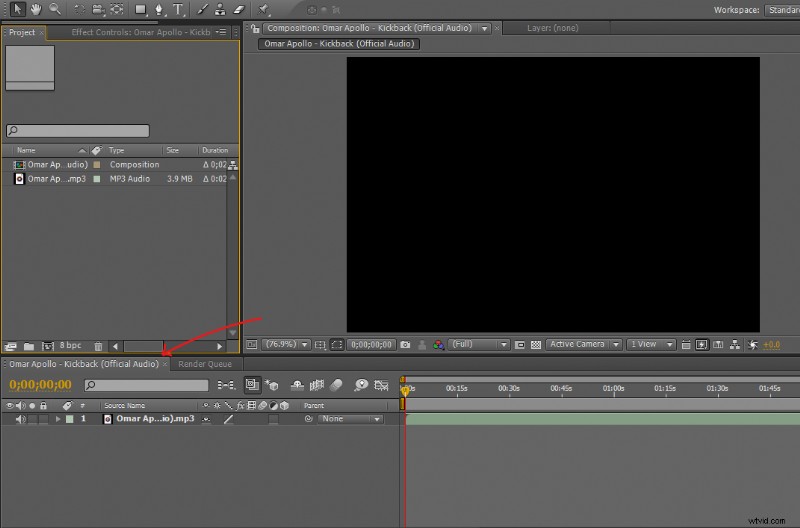Image resolution: width=800 pixels, height=528 pixels.
Task: Mute audio of the mp3 layer
Action: coord(20,419)
